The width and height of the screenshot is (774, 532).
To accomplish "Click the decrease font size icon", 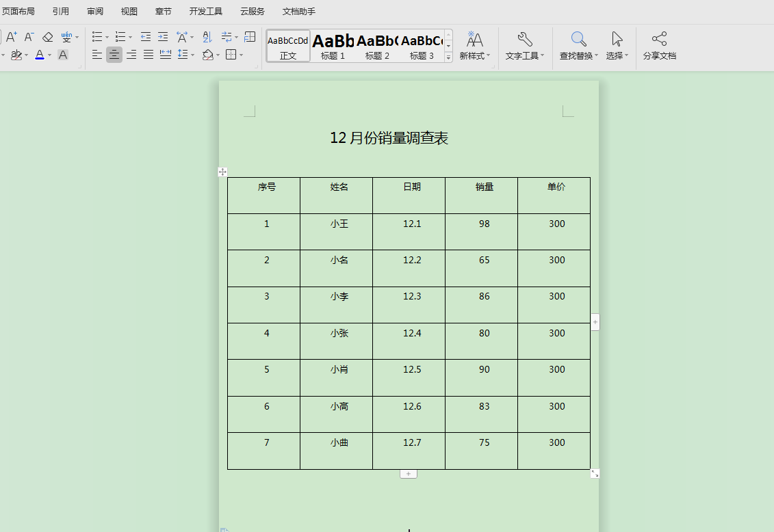I will coord(29,38).
